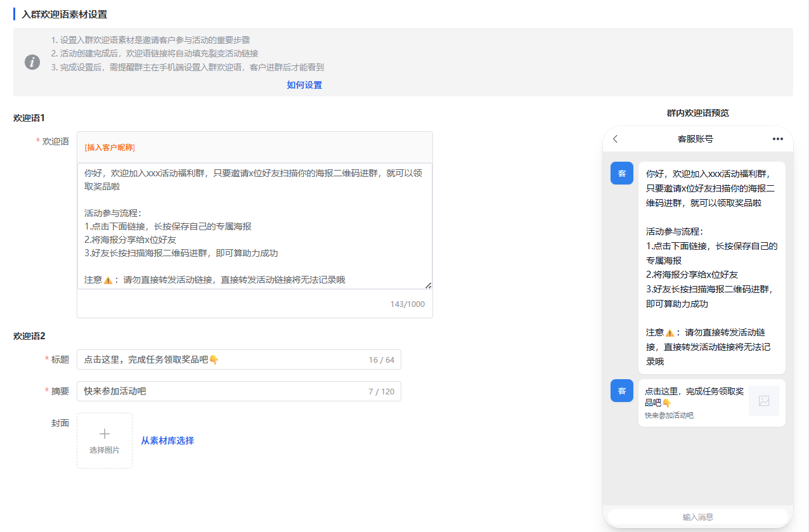Click tip line 2 about 活动创建完成后

click(x=155, y=53)
